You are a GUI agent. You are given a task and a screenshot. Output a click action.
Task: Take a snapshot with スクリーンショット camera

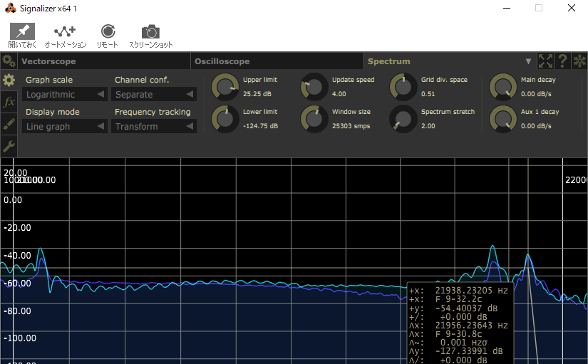click(151, 36)
